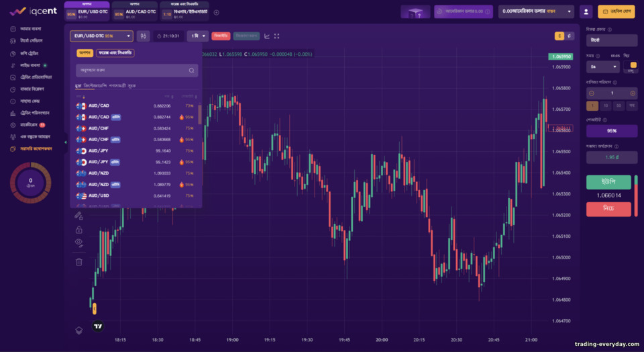Open the user profile icon in the header
Image resolution: width=644 pixels, height=352 pixels.
click(586, 12)
